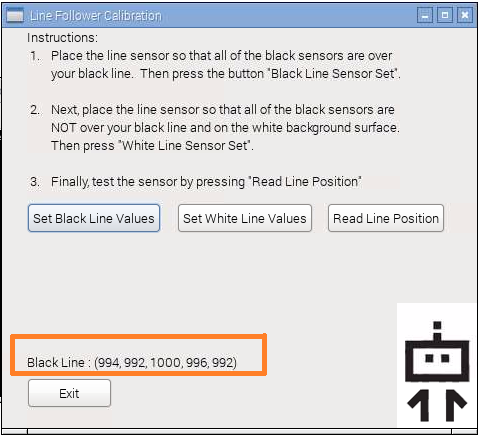The image size is (479, 436).
Task: Click the right upward arrow under robot
Action: click(x=455, y=405)
